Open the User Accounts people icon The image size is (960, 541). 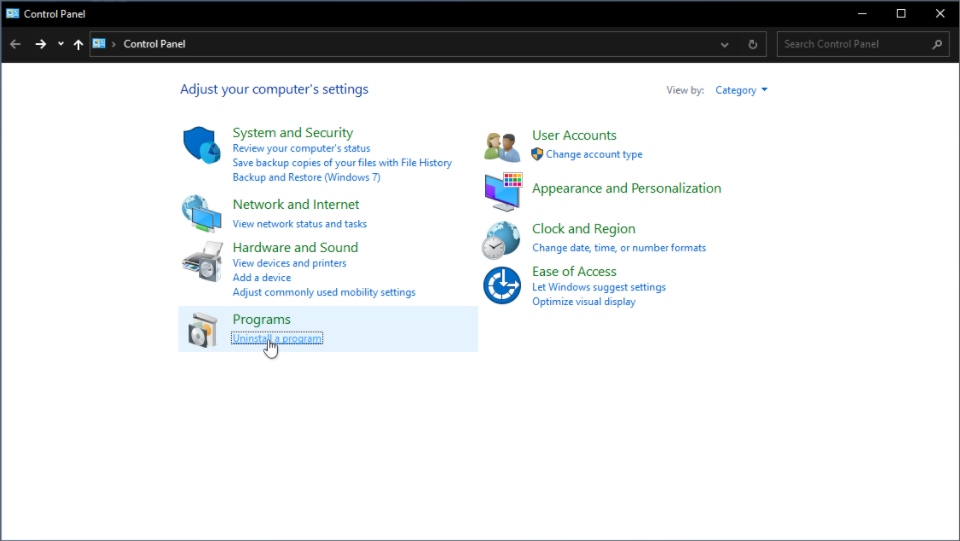[502, 147]
